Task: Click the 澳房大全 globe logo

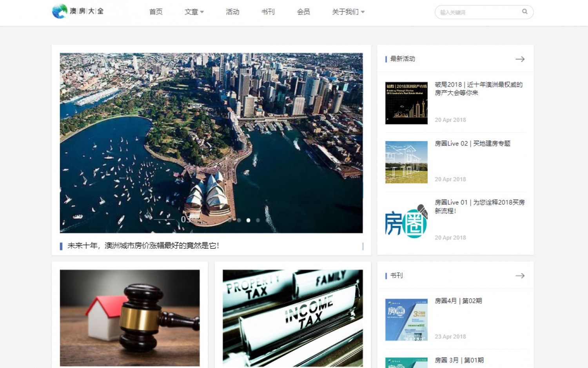Action: coord(60,11)
